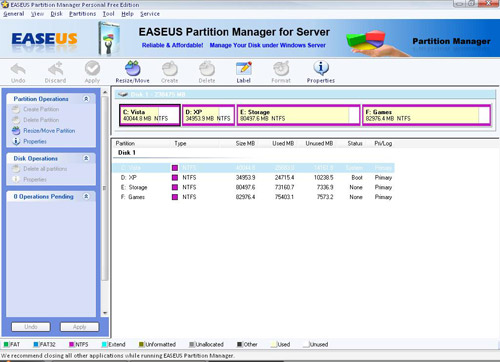Open the Tool menu
The width and height of the screenshot is (500, 362).
pyautogui.click(x=108, y=14)
